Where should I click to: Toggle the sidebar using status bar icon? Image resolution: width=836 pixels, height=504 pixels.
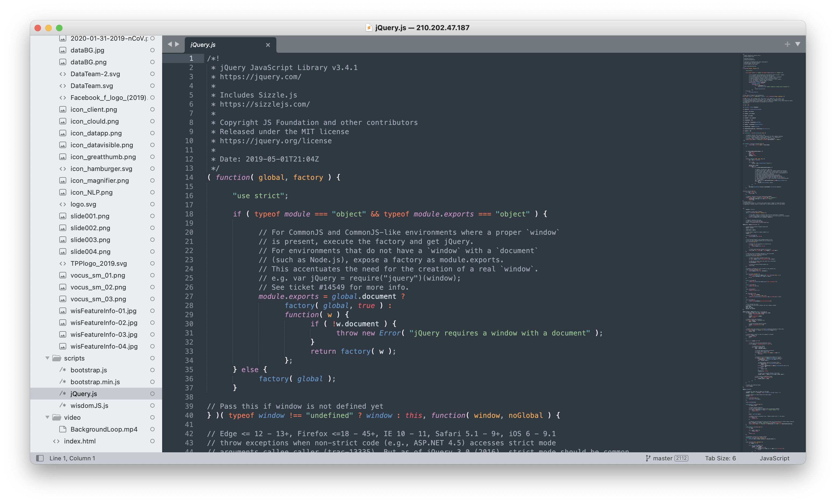click(40, 458)
